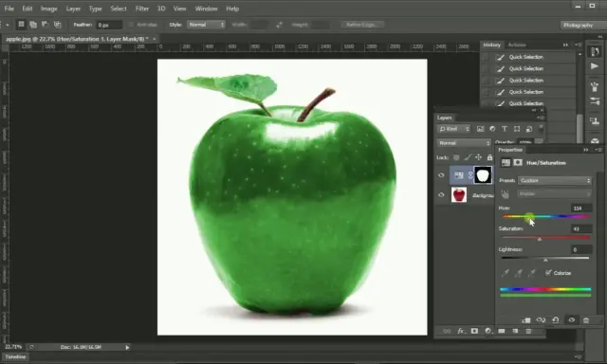
Task: Filter layers by adjustment layer icon
Action: coord(492,129)
